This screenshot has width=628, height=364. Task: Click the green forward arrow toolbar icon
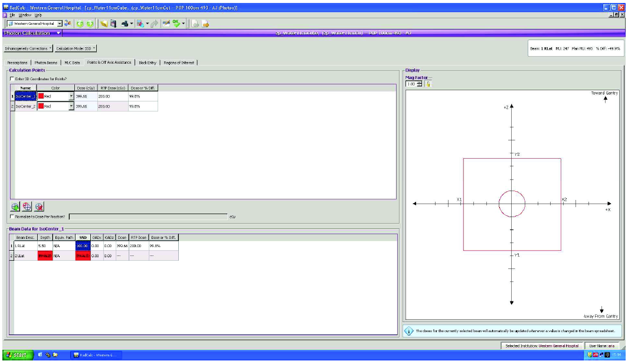90,24
